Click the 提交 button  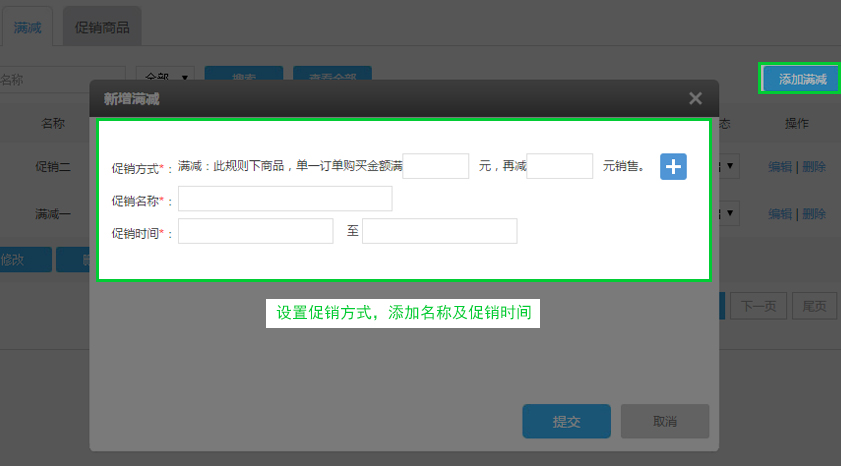[566, 421]
